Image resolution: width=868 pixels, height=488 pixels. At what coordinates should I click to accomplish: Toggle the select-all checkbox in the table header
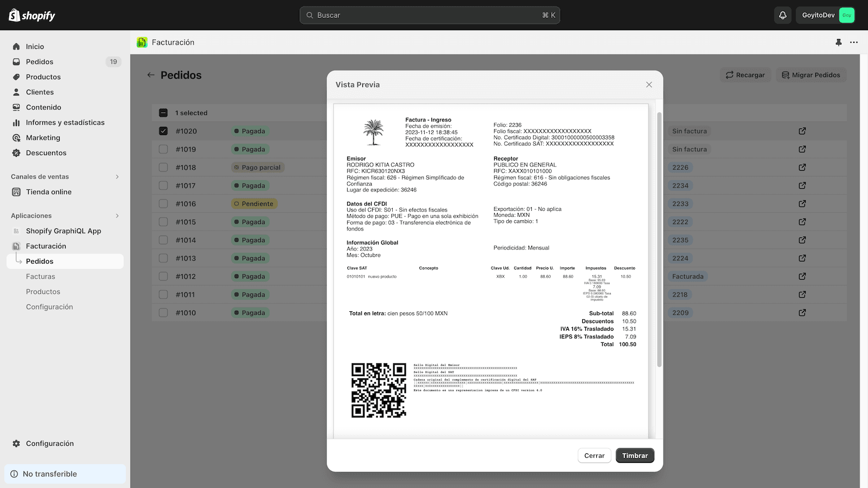pos(163,113)
